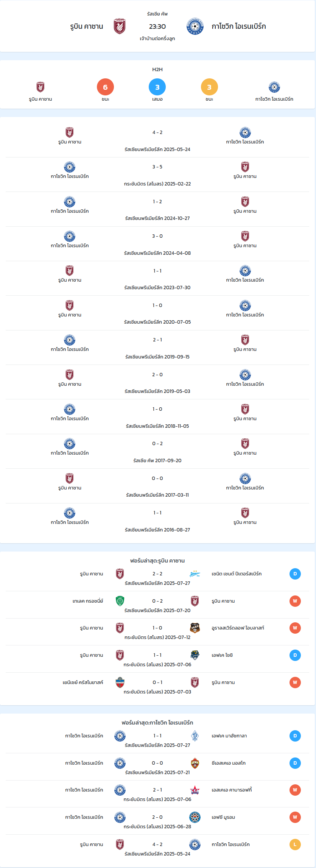Click the yellow L result badge
316x868 pixels.
click(295, 845)
